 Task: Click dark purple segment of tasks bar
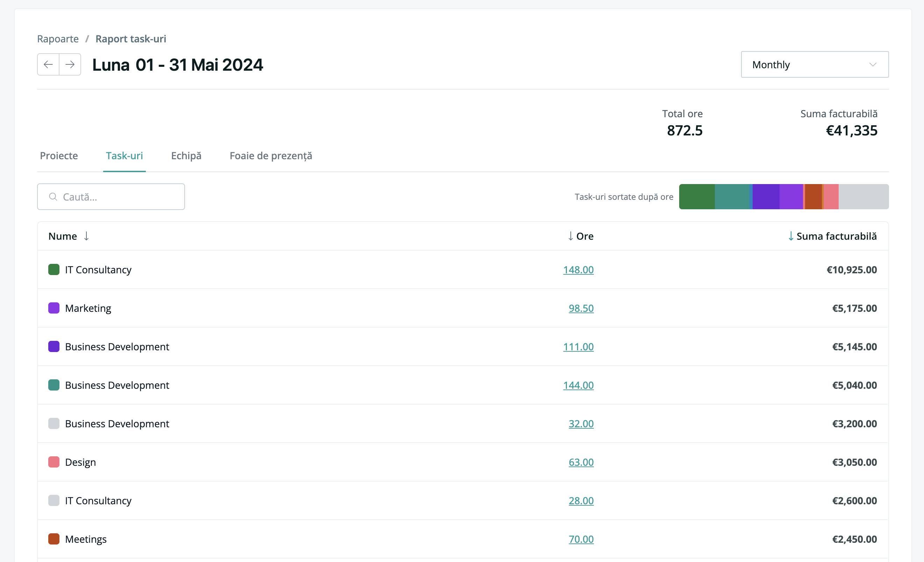click(x=766, y=197)
